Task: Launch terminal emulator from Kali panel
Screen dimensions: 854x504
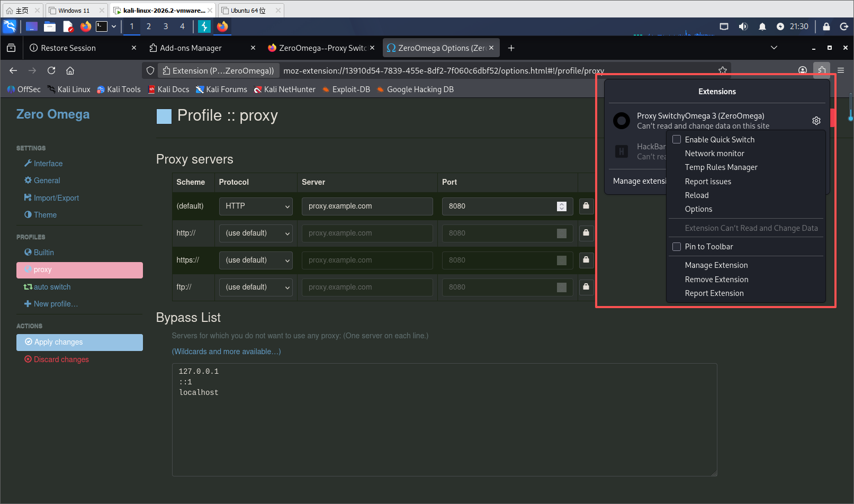Action: pos(102,26)
